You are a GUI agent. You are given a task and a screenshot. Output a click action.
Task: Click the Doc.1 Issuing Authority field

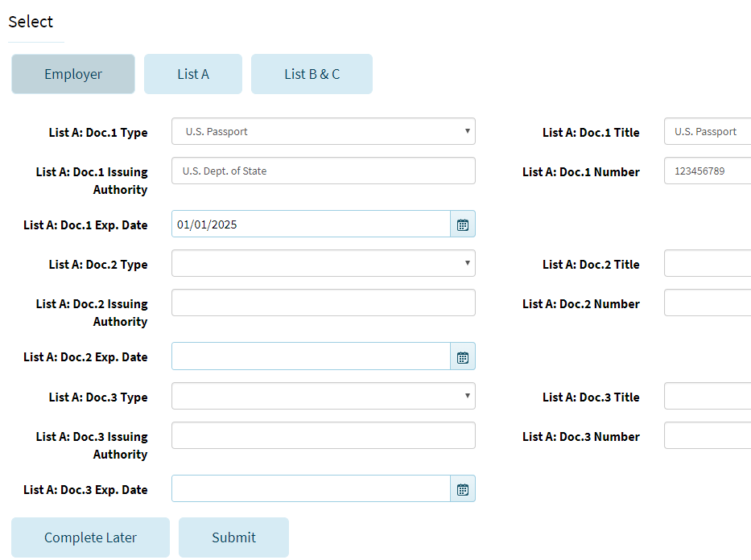(x=323, y=171)
